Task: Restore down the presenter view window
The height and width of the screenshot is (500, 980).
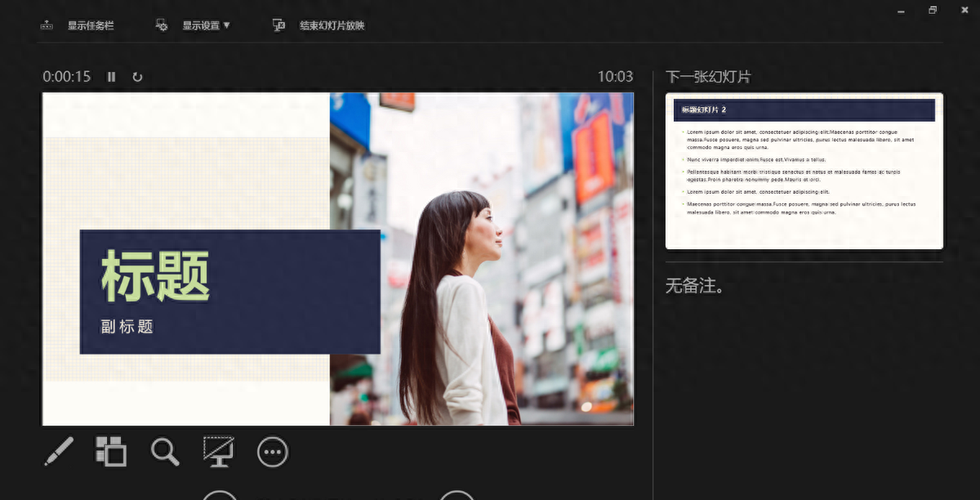Action: pos(933,11)
